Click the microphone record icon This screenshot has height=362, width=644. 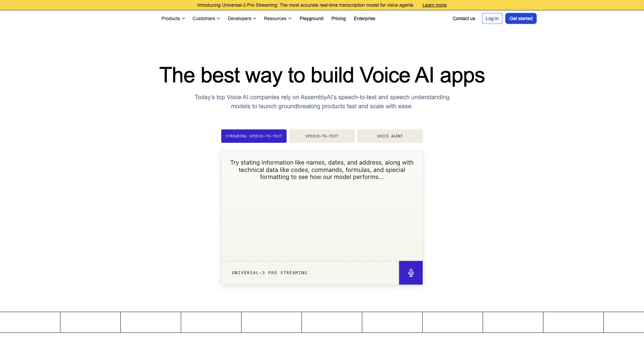[x=411, y=273]
